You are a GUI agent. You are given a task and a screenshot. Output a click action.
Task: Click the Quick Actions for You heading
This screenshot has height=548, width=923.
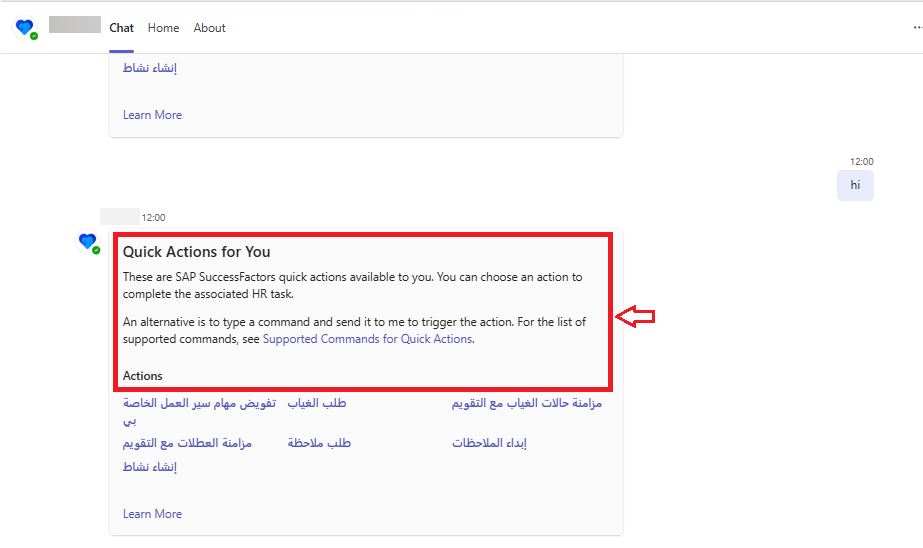(x=197, y=252)
